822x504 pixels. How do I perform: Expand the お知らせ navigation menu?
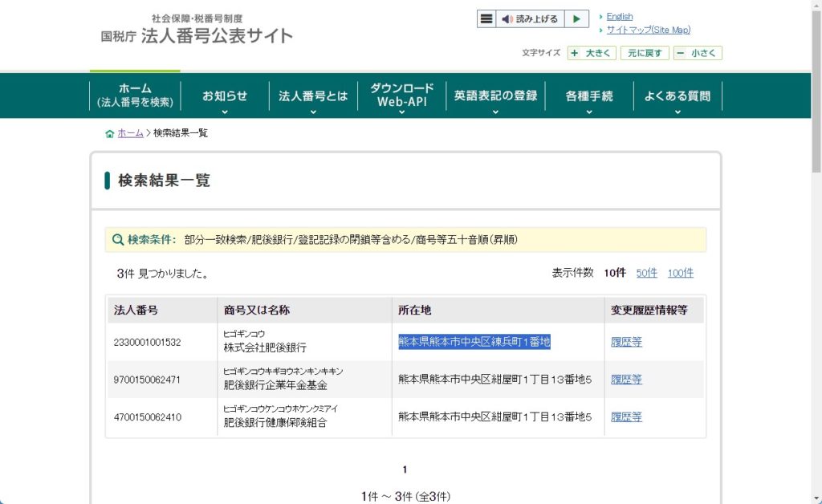pos(225,96)
